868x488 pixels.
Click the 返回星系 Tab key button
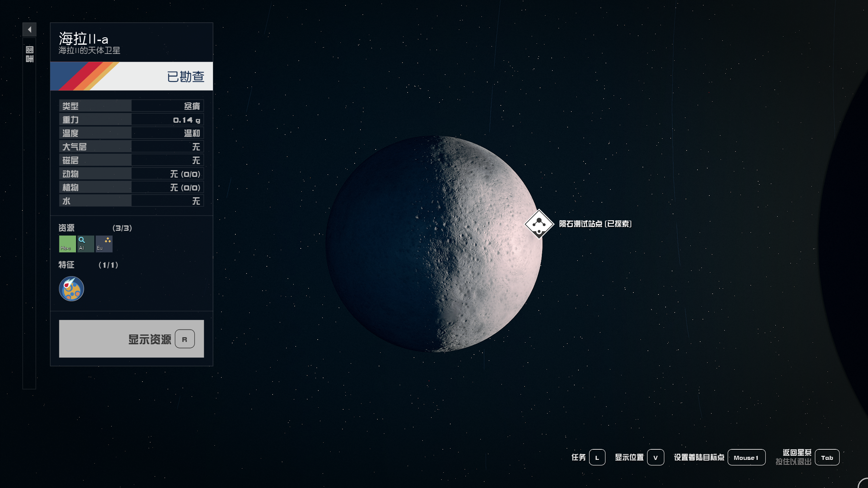(x=827, y=457)
